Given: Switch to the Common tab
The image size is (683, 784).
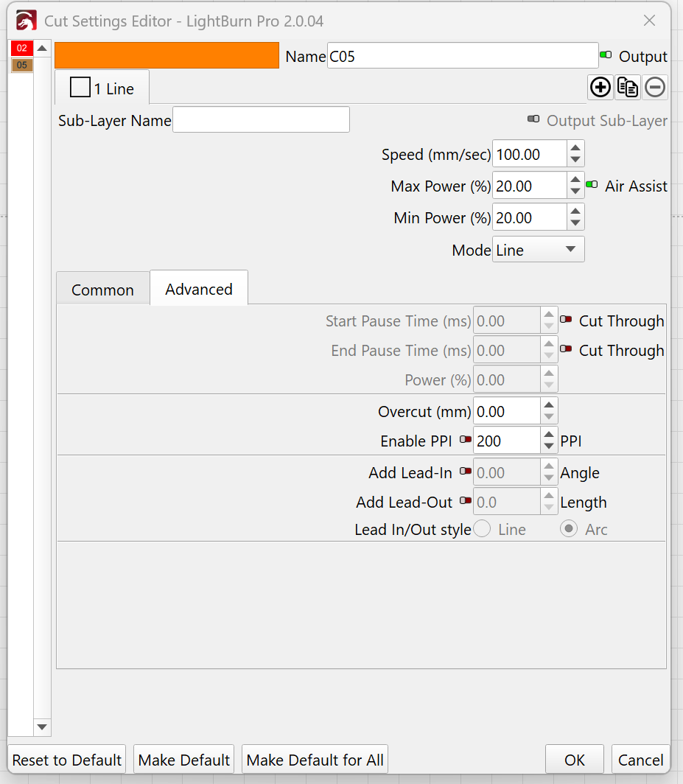Looking at the screenshot, I should (x=102, y=290).
